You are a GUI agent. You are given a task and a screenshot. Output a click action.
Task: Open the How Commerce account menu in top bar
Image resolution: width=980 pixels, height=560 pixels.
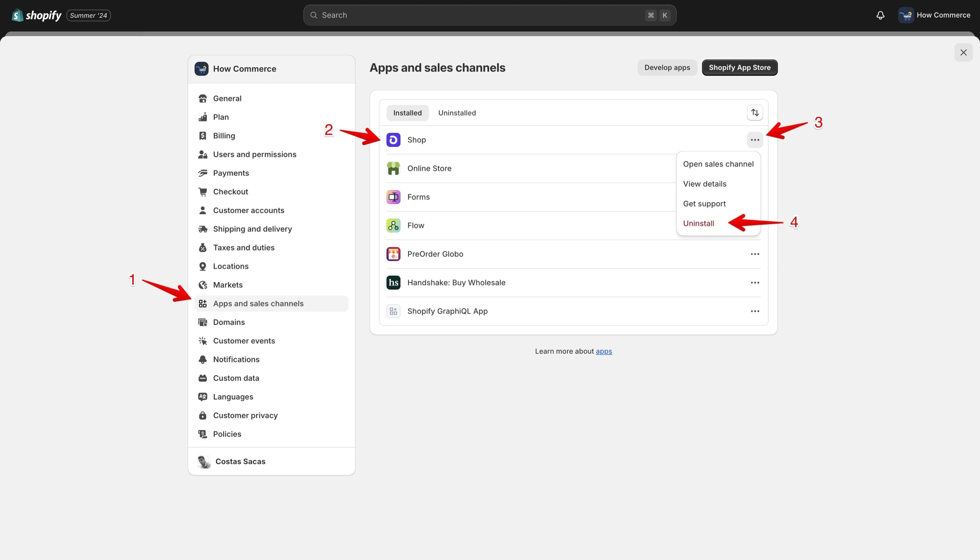tap(935, 15)
